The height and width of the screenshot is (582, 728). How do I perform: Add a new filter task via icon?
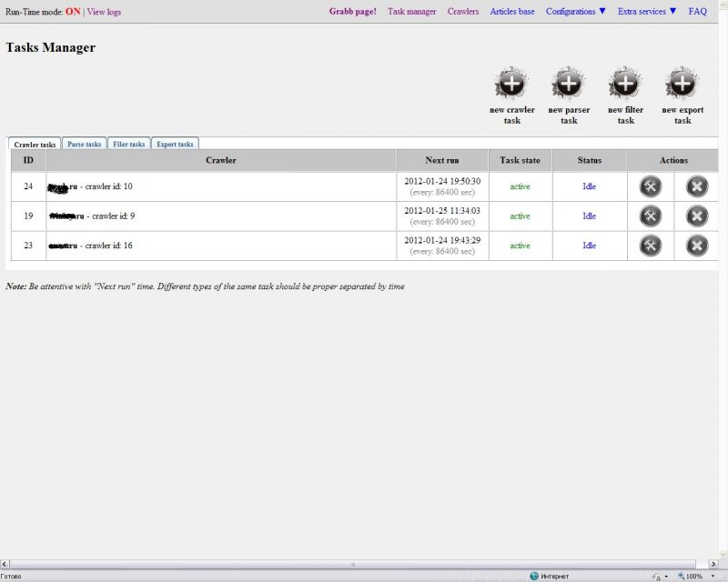pyautogui.click(x=624, y=84)
